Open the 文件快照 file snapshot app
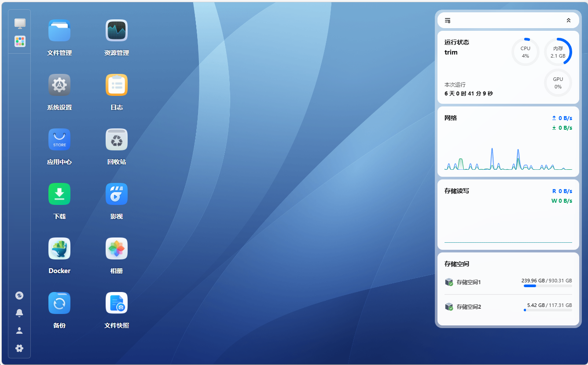Image resolution: width=588 pixels, height=365 pixels. (117, 303)
